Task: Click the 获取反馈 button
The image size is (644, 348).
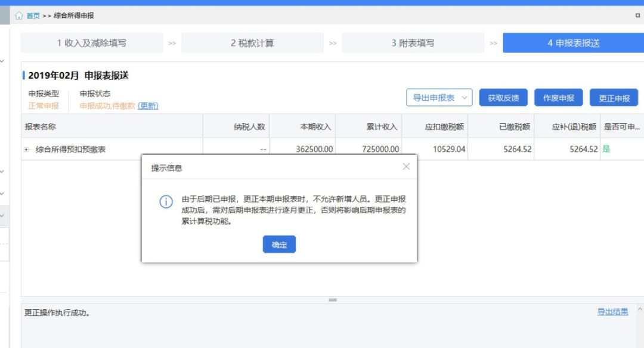Action: pyautogui.click(x=503, y=98)
